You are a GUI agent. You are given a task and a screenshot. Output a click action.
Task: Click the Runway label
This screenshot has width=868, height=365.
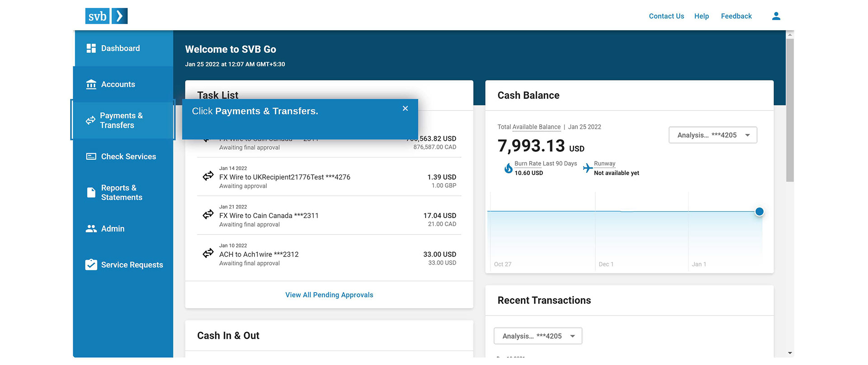[604, 164]
